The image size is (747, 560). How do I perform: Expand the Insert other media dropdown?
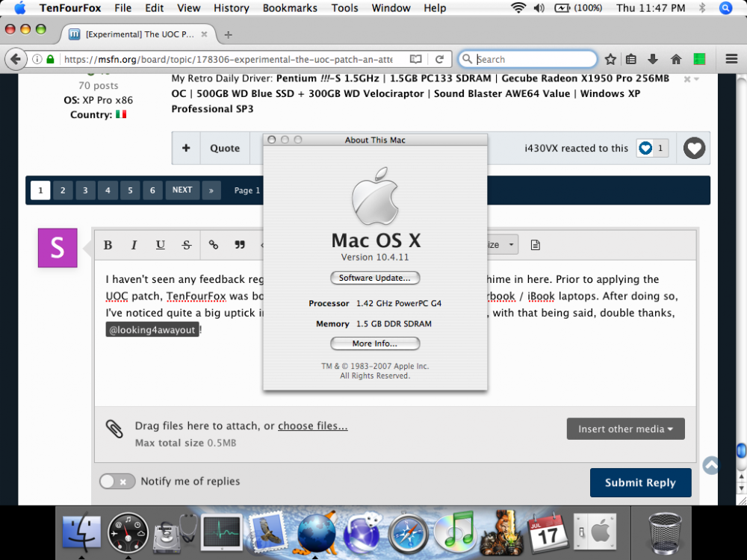(x=625, y=429)
